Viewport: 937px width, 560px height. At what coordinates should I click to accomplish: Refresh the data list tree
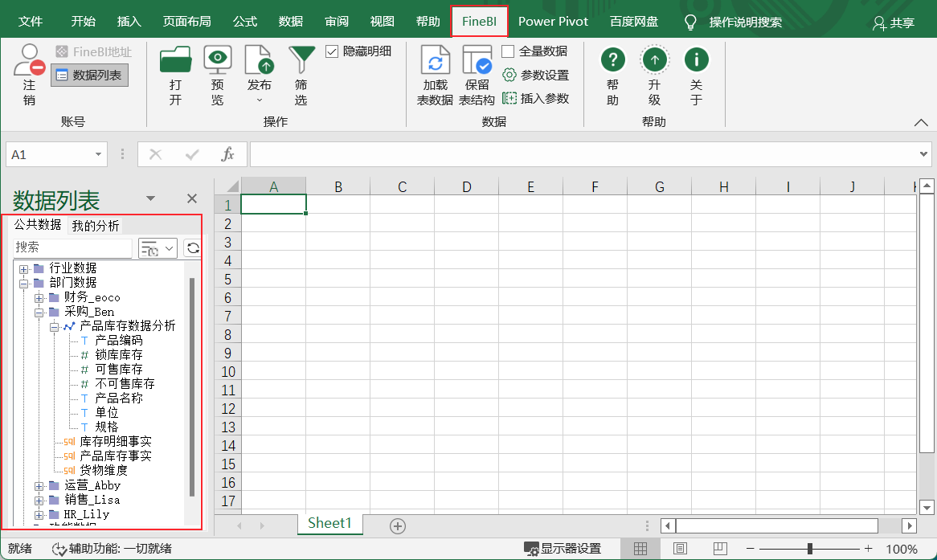[192, 247]
